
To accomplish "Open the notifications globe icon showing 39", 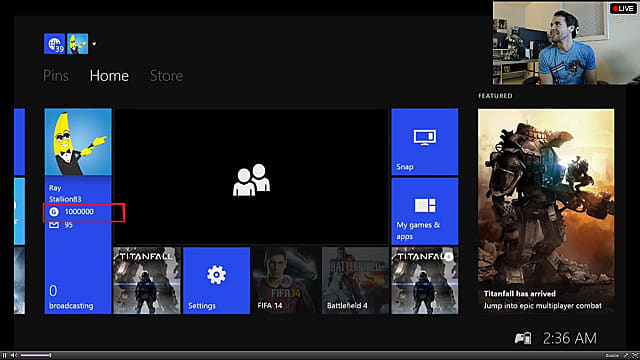I will [54, 44].
